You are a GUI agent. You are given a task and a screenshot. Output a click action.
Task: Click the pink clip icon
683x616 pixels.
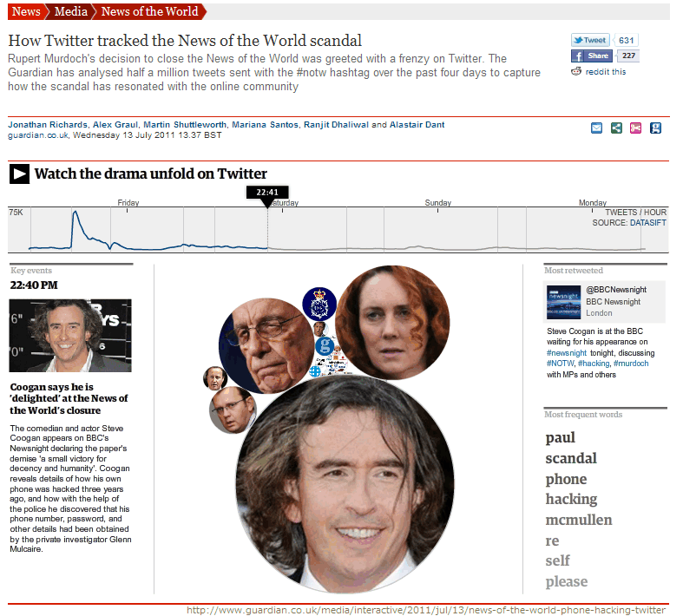[x=635, y=128]
